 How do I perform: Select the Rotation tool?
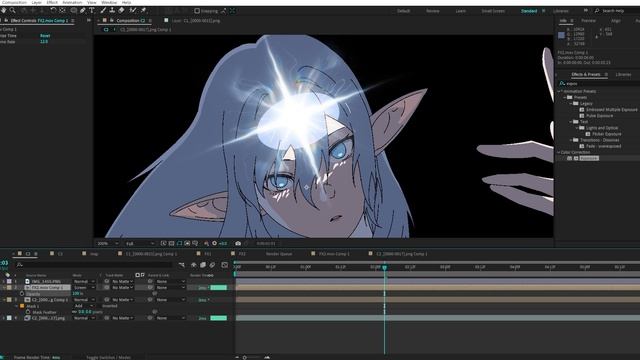(x=53, y=11)
